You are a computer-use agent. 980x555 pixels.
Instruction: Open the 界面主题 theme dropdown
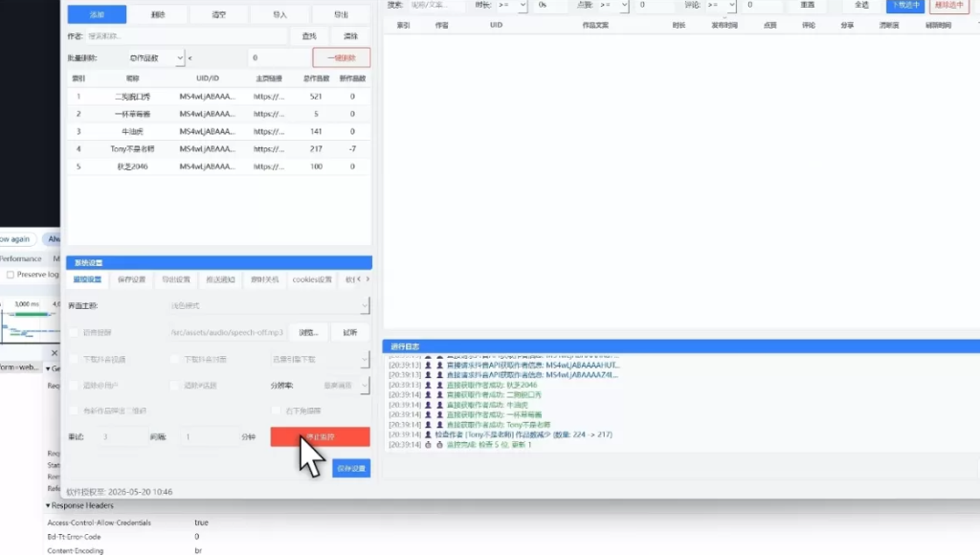coord(269,305)
